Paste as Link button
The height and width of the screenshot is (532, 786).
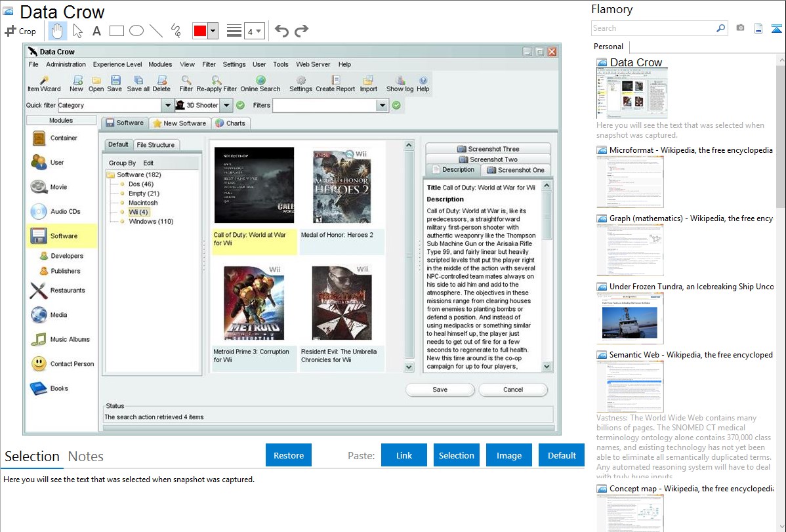(x=404, y=455)
